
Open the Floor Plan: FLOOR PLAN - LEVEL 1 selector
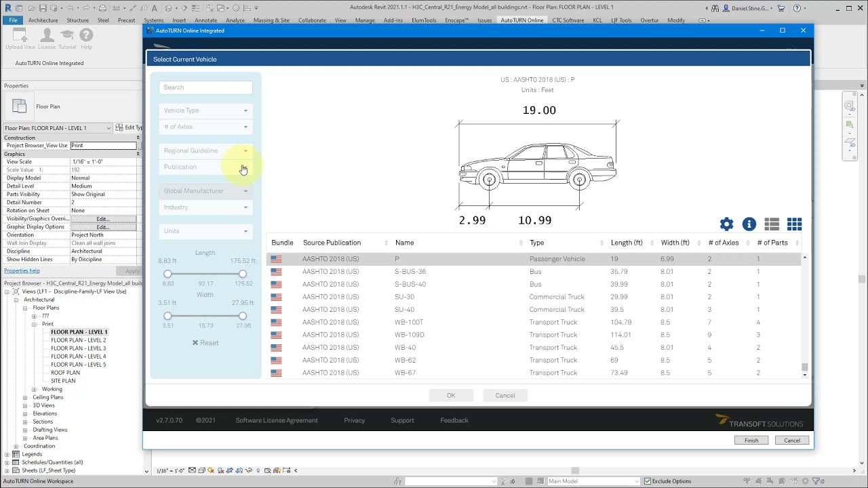coord(58,128)
